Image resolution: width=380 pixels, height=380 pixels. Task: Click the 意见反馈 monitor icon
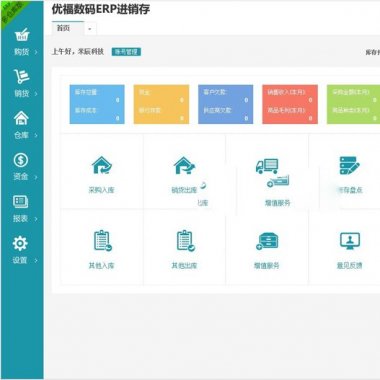(350, 241)
